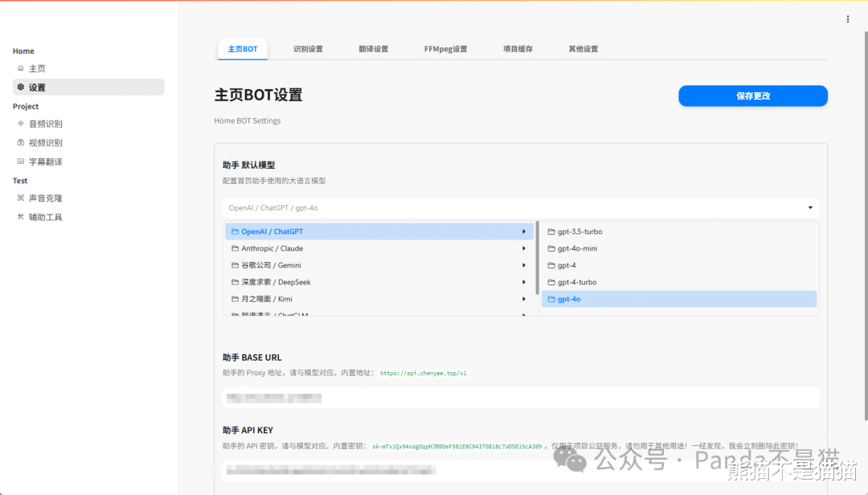This screenshot has width=868, height=495.
Task: Expand the Anthropic / Claude submenu arrow
Action: (524, 248)
